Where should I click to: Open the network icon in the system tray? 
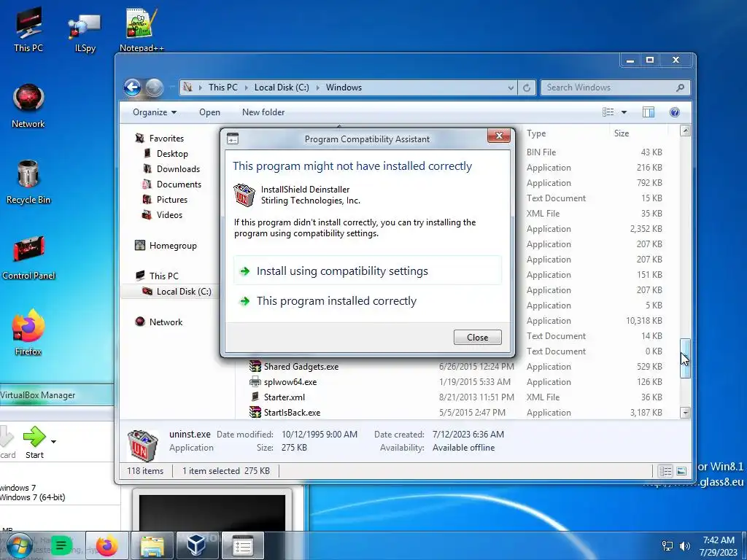pos(667,545)
